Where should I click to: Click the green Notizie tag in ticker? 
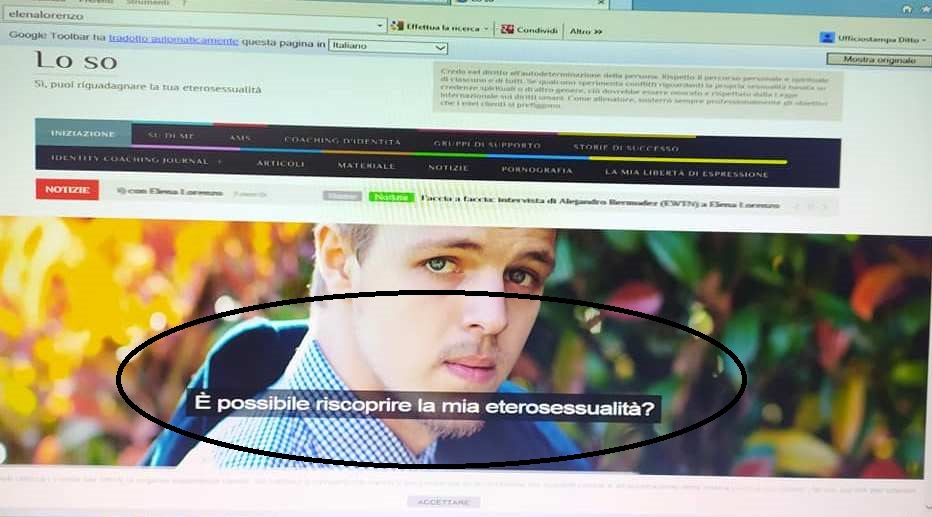pos(391,197)
